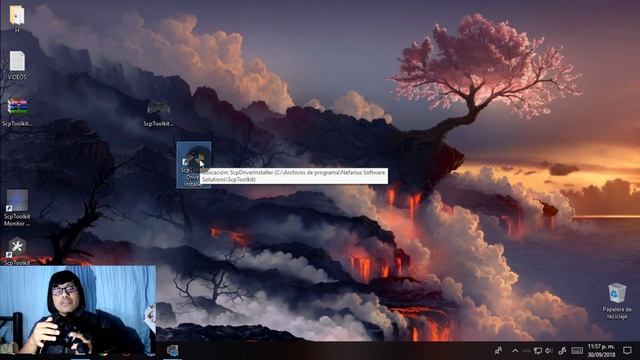Select the ScpToolkit gamepad setup icon

[158, 112]
